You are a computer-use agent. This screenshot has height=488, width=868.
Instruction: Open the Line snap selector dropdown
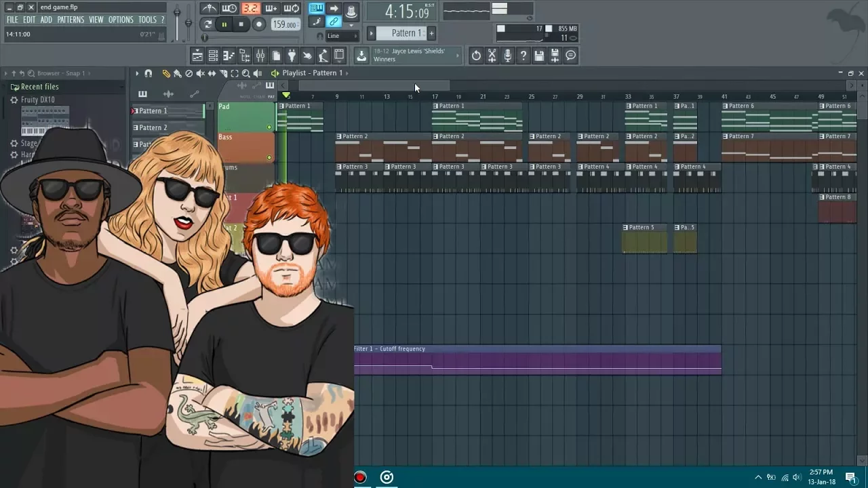tap(342, 36)
